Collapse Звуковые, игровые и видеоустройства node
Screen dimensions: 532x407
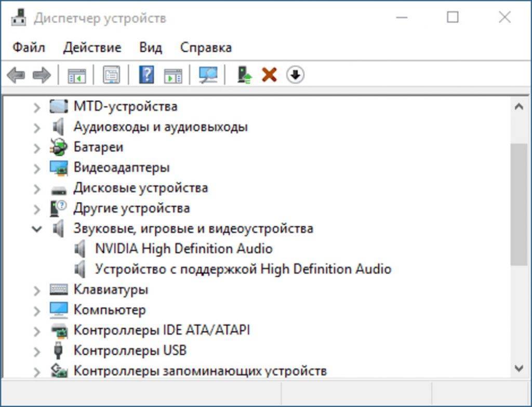[x=37, y=229]
